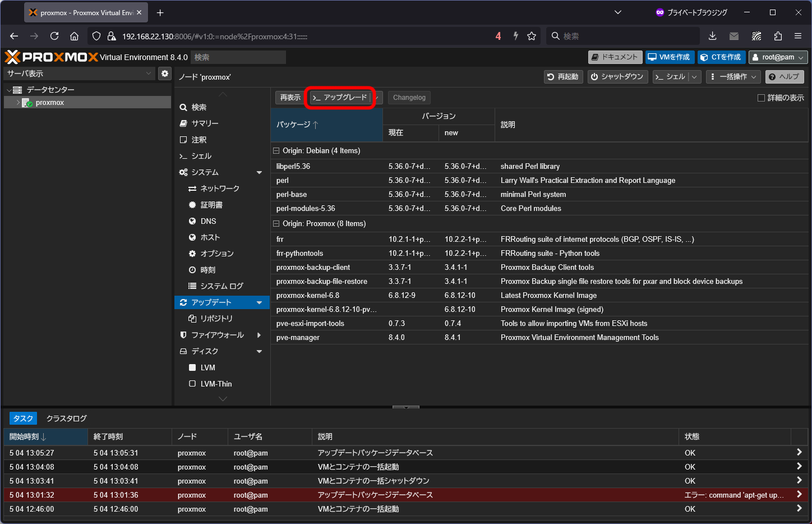Click CTを作成 button
This screenshot has width=812, height=524.
(x=722, y=57)
